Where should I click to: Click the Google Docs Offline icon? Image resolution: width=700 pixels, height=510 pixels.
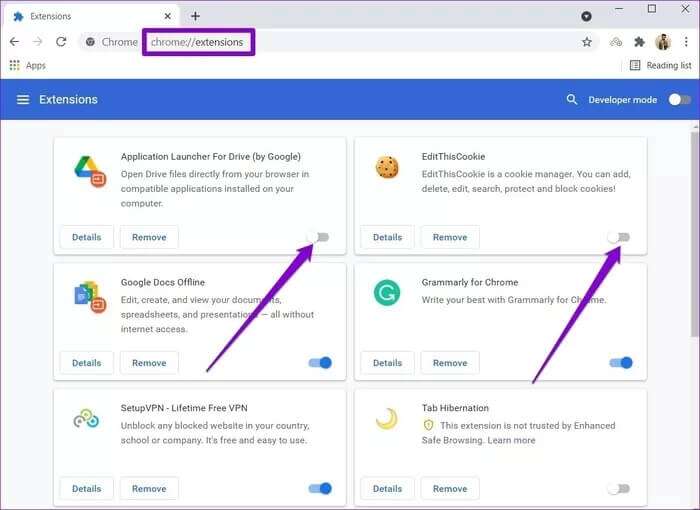(x=90, y=297)
